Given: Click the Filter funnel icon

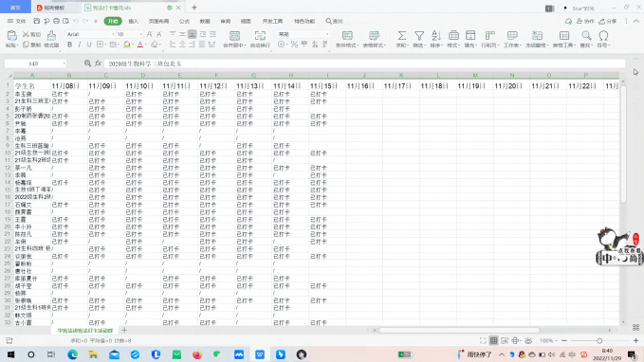Looking at the screenshot, I should pos(419,36).
